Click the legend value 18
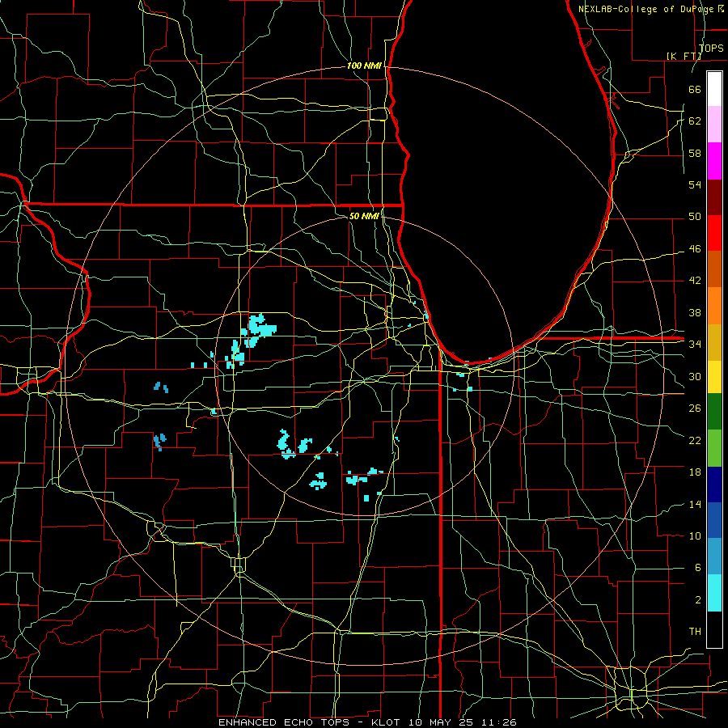The width and height of the screenshot is (728, 728). (x=695, y=472)
